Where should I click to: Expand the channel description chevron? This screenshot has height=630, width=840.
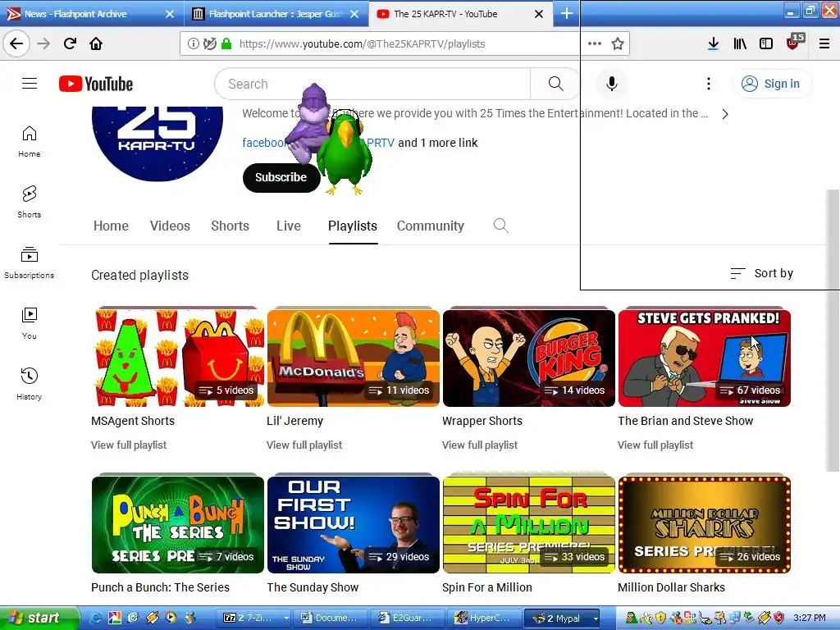point(725,114)
